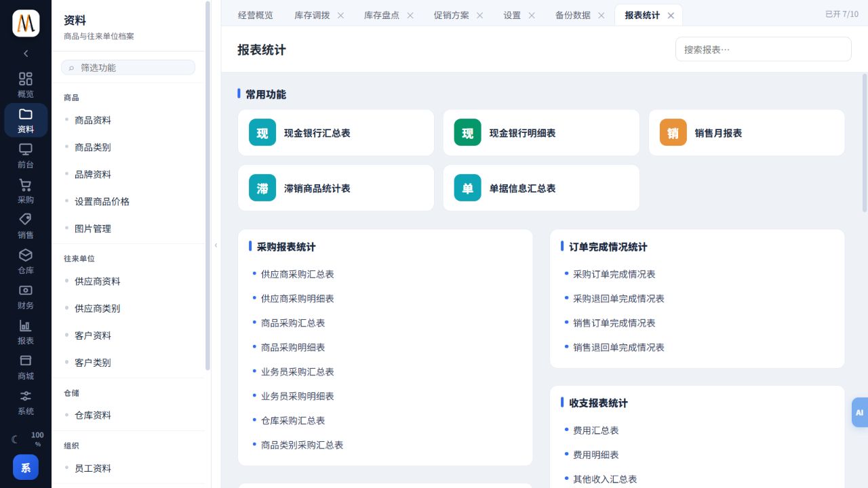Click the 系 user avatar button
Image resolution: width=868 pixels, height=488 pixels.
26,468
